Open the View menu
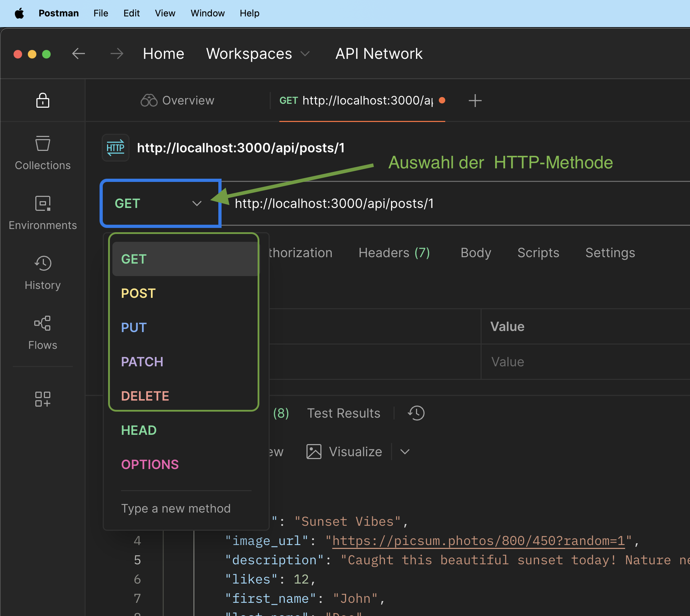This screenshot has width=690, height=616. [165, 13]
